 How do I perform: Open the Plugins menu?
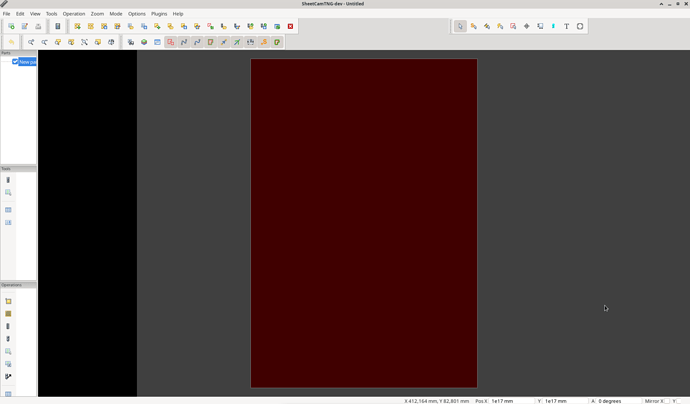tap(159, 14)
